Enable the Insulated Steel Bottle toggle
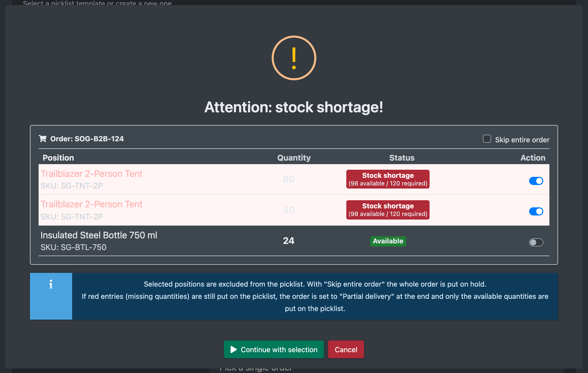588x373 pixels. pos(536,242)
